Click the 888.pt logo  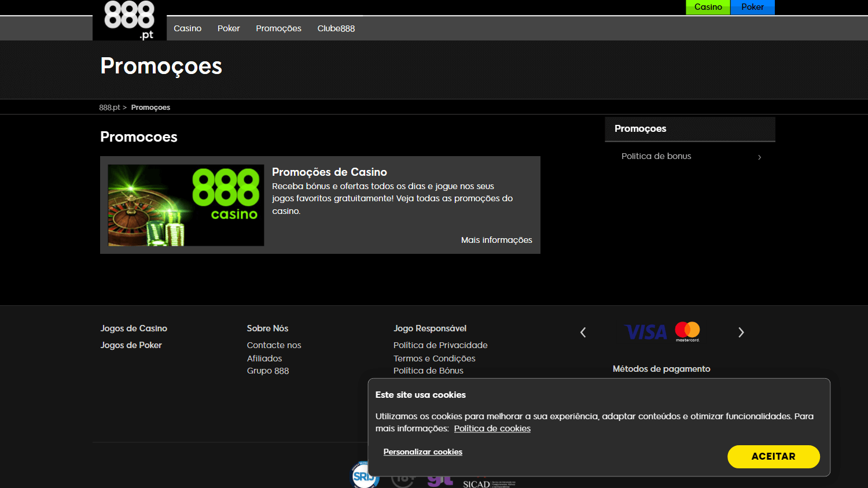(x=130, y=20)
